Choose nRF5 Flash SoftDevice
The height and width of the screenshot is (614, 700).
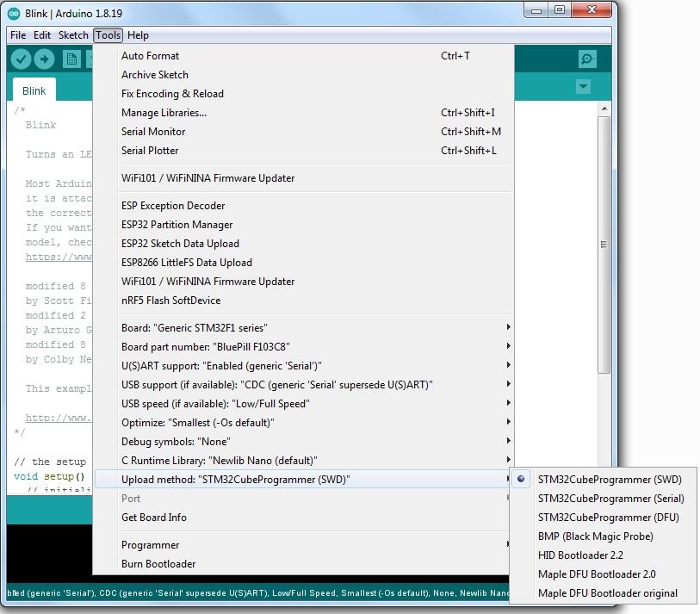[x=304, y=301]
